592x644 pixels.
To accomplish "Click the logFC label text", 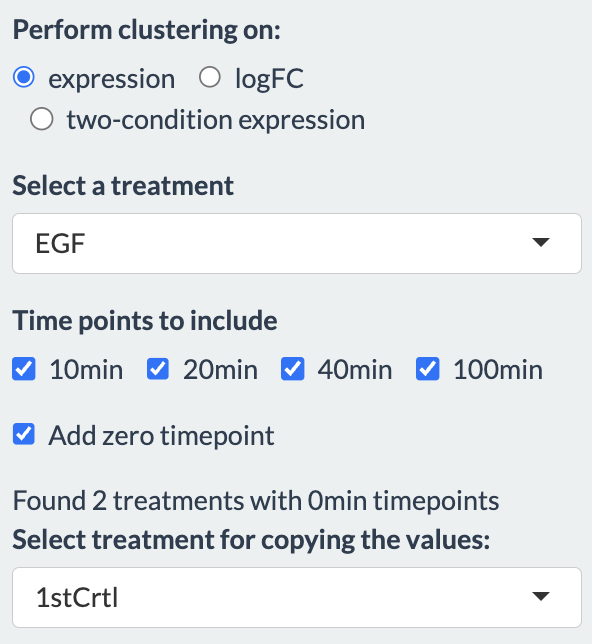I will (270, 78).
